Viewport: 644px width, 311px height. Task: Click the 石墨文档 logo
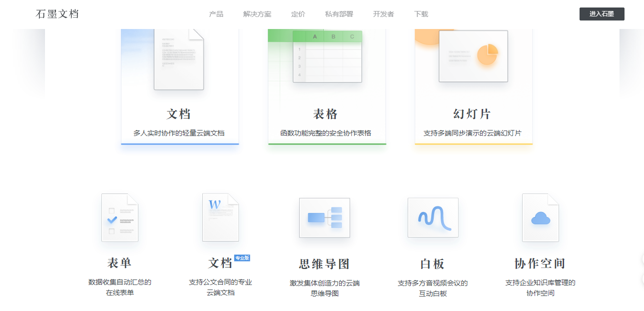click(x=57, y=14)
